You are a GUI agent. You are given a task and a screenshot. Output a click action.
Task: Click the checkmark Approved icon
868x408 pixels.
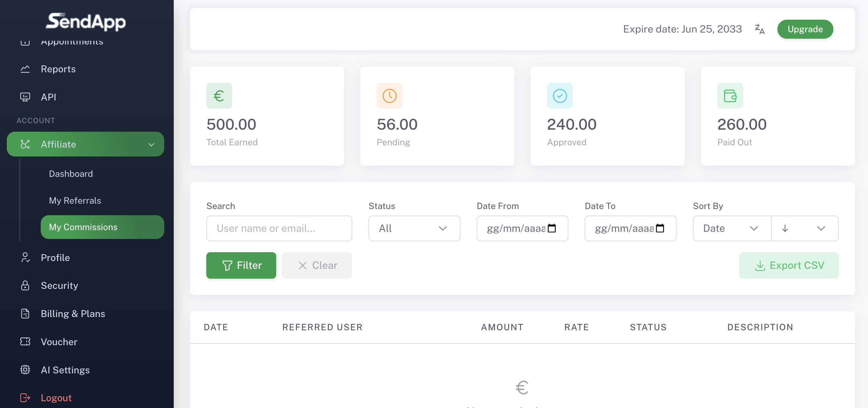click(560, 96)
